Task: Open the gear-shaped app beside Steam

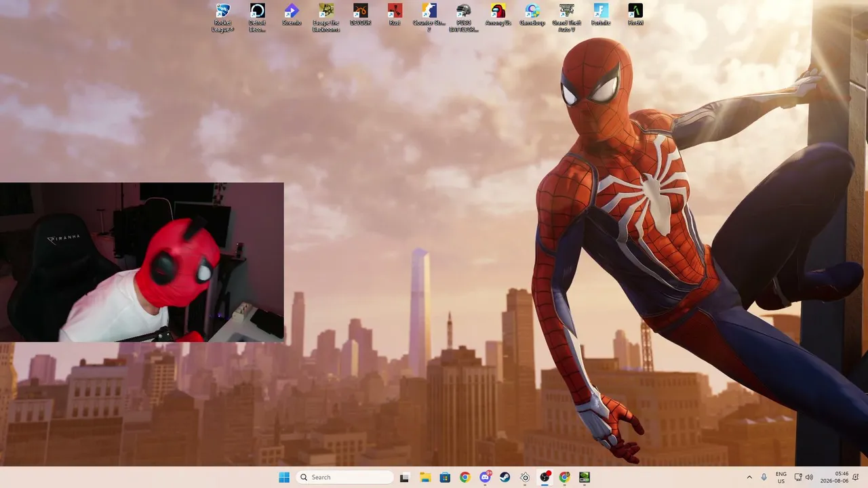Action: 525,477
